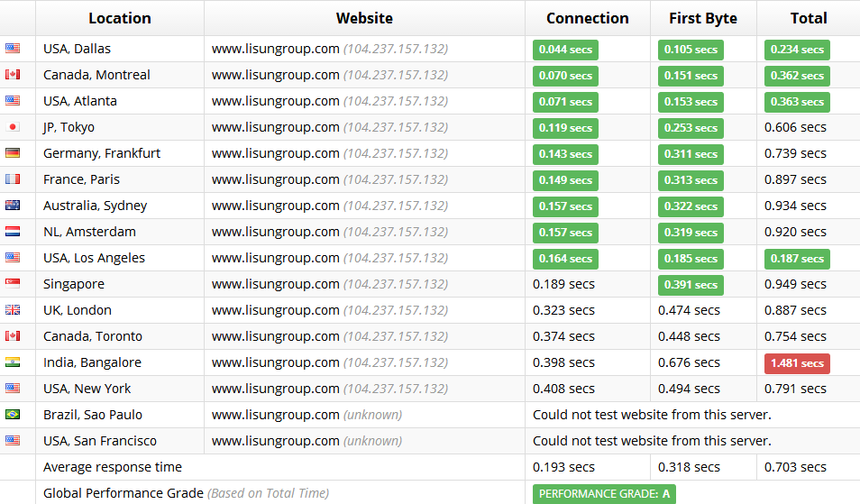Click the 'Global Performance Grade' label
Viewport: 860px width, 504px height.
click(124, 493)
